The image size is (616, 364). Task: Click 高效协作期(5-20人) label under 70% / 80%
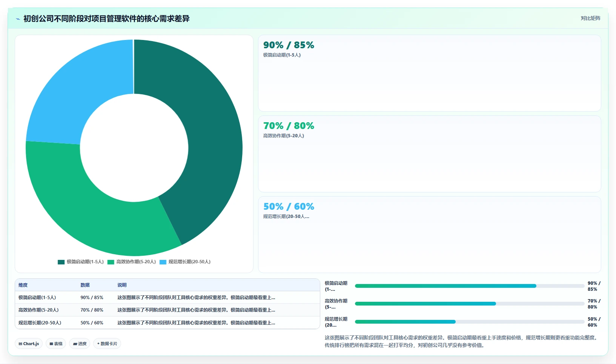click(283, 136)
